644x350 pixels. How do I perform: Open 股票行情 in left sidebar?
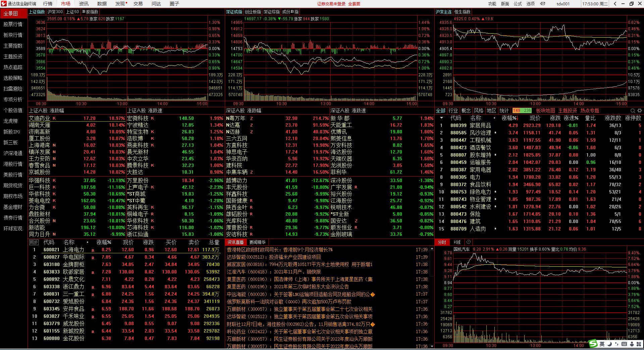[13, 24]
